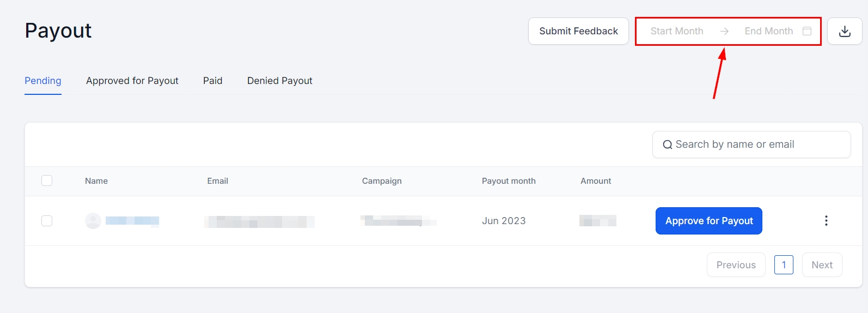868x313 pixels.
Task: Open the calendar icon in date range
Action: pos(807,31)
